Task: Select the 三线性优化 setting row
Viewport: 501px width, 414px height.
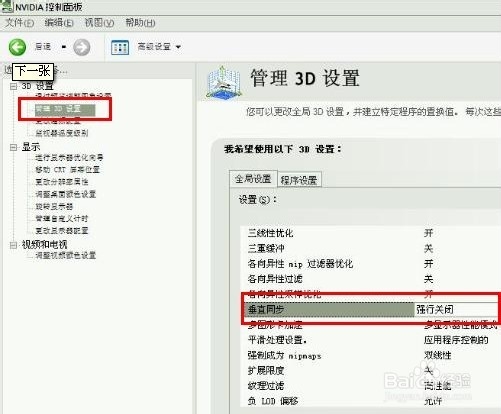Action: [370, 233]
